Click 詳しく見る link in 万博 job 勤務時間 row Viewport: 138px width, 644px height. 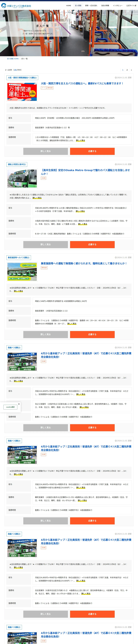pos(80,140)
